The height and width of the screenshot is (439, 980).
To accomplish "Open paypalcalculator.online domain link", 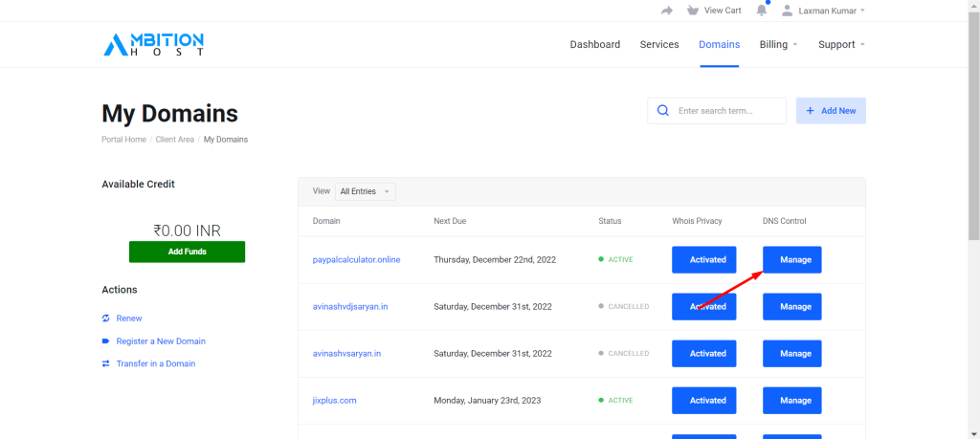I will click(356, 260).
